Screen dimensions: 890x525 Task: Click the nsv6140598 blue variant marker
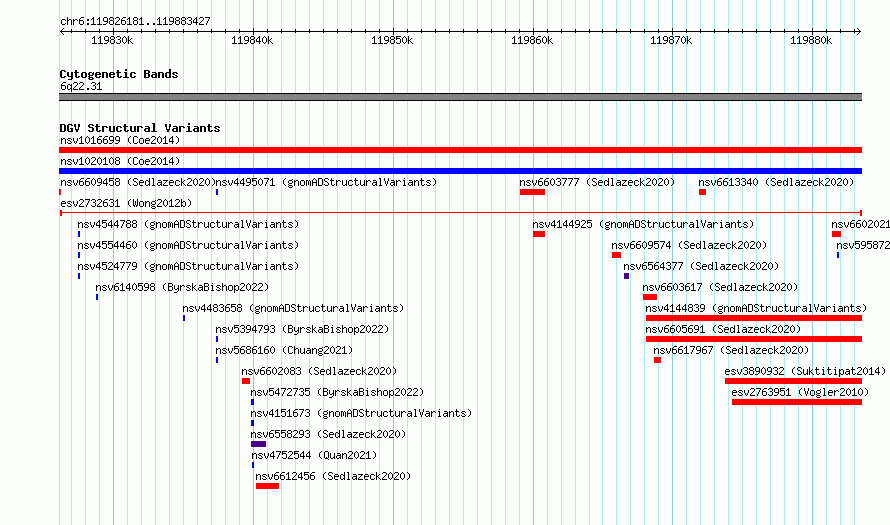[97, 297]
